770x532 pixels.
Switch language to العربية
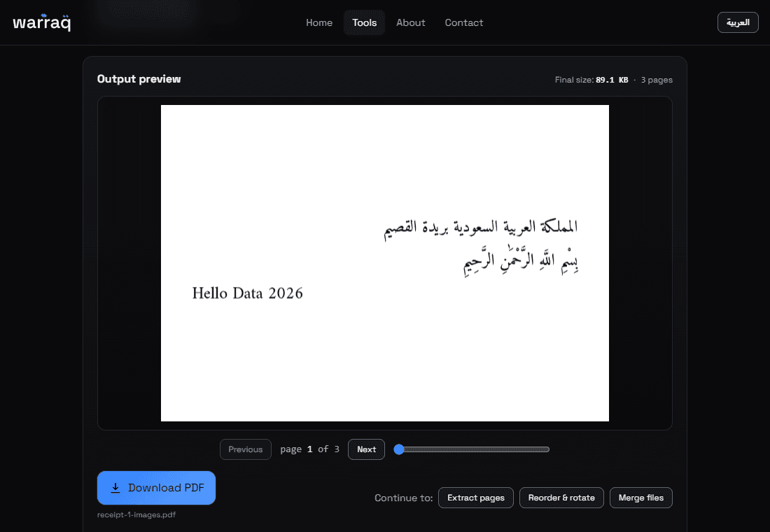738,22
